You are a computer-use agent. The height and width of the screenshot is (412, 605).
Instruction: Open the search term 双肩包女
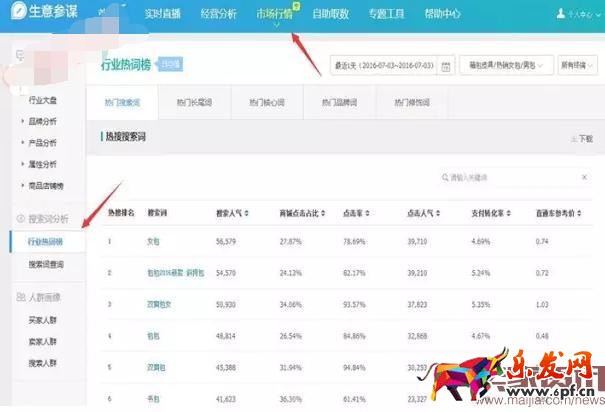(159, 305)
